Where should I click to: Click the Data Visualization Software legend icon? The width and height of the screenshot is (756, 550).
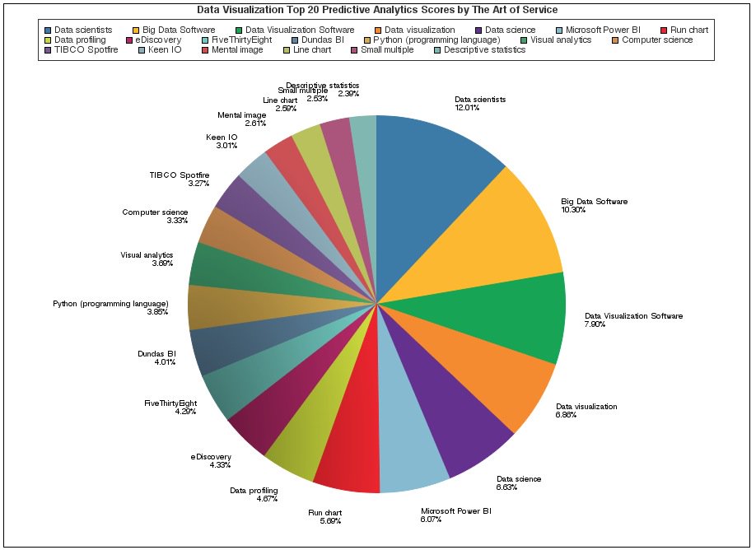pos(240,30)
